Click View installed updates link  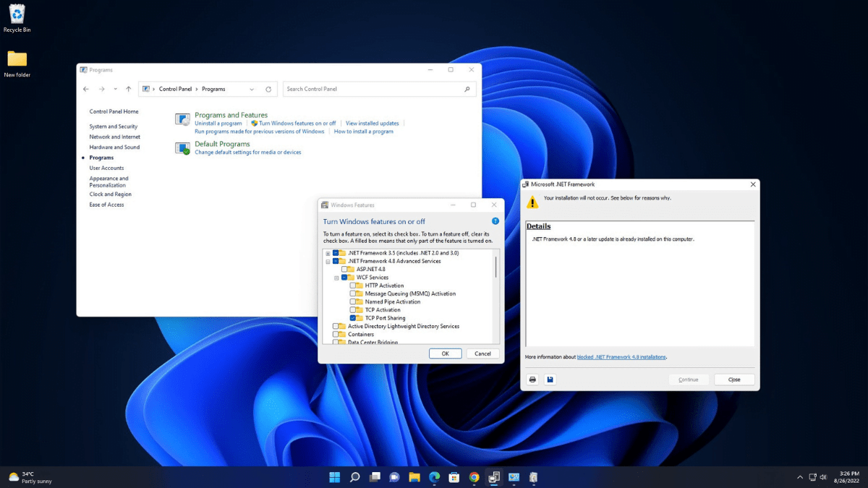pos(373,124)
